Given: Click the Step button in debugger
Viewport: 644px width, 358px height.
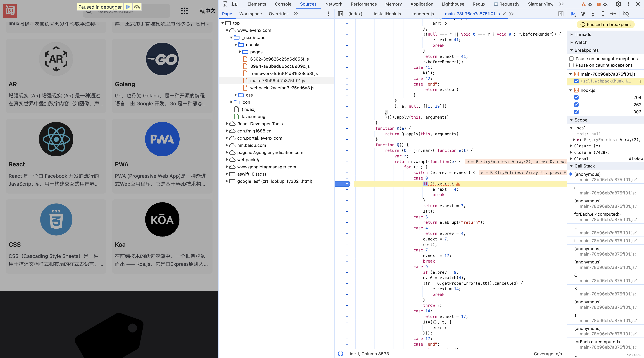Looking at the screenshot, I should coord(613,14).
